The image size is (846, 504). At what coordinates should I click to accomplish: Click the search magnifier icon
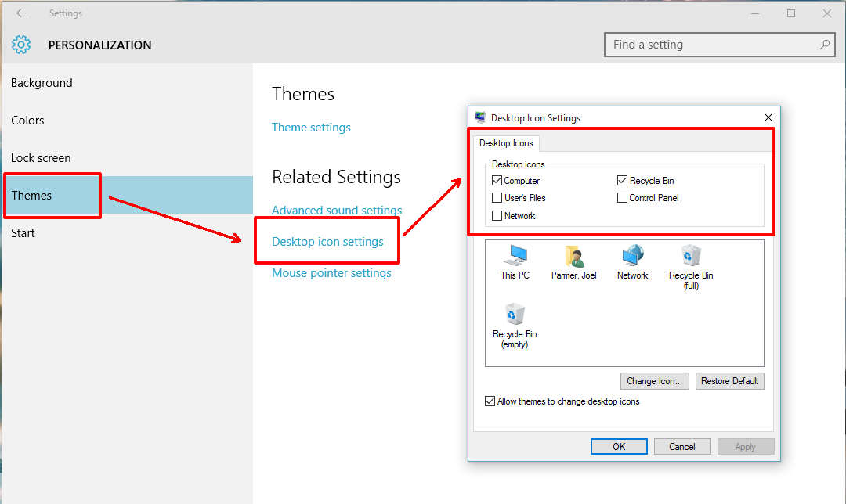tap(826, 45)
